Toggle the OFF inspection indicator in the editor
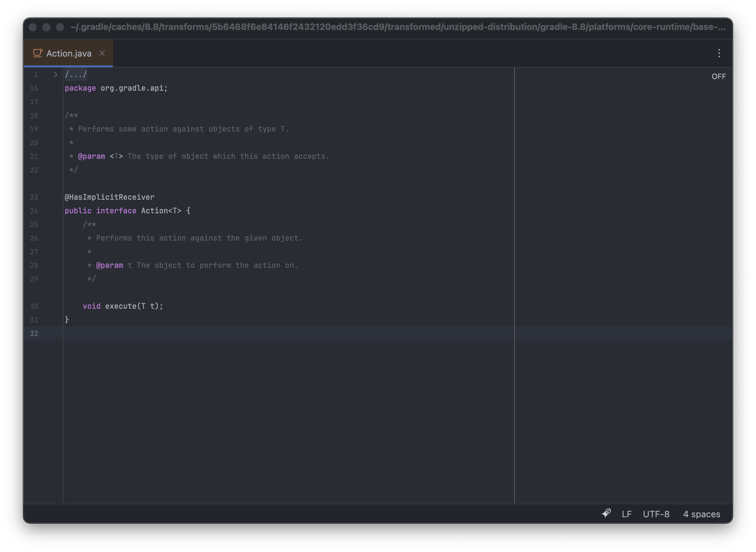 (719, 76)
